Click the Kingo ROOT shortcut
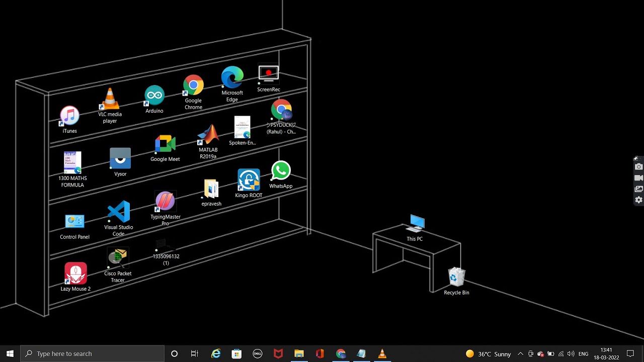Image resolution: width=644 pixels, height=362 pixels. coord(249,183)
